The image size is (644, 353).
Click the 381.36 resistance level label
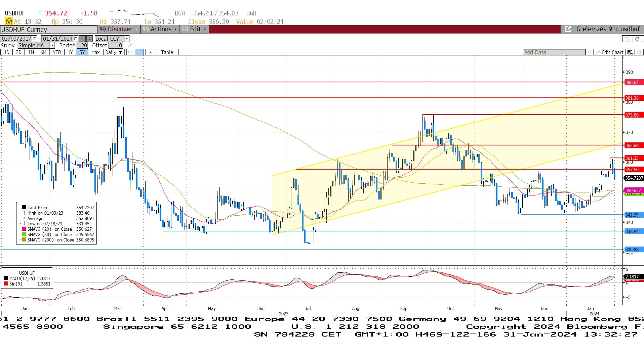pyautogui.click(x=634, y=98)
